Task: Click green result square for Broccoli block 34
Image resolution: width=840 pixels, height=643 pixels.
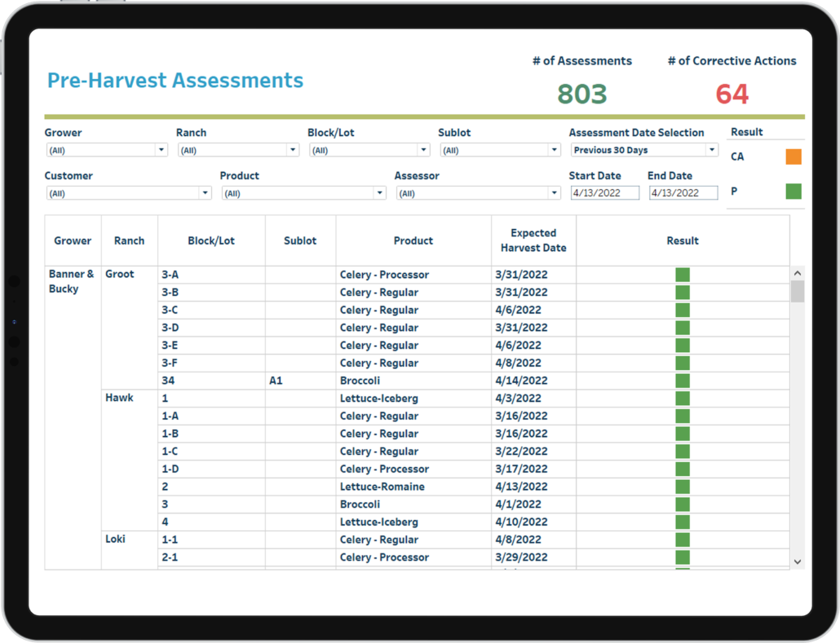Action: (x=683, y=381)
